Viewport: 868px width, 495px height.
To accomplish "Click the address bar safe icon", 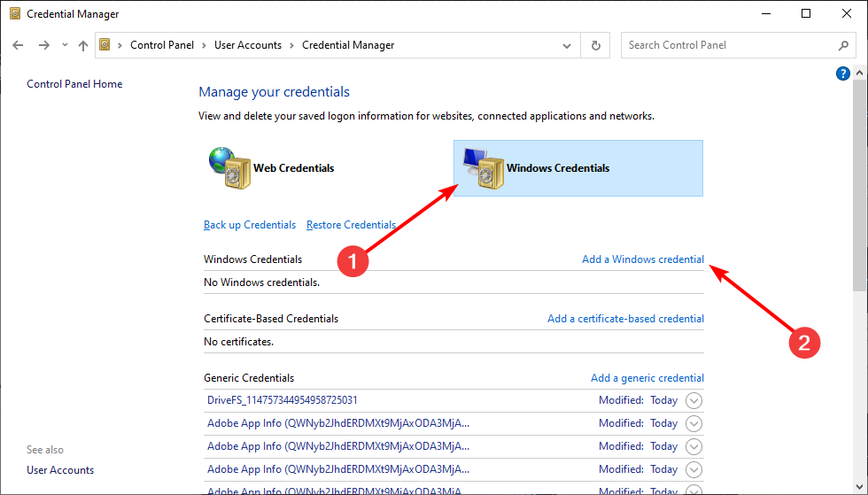I will click(x=105, y=44).
